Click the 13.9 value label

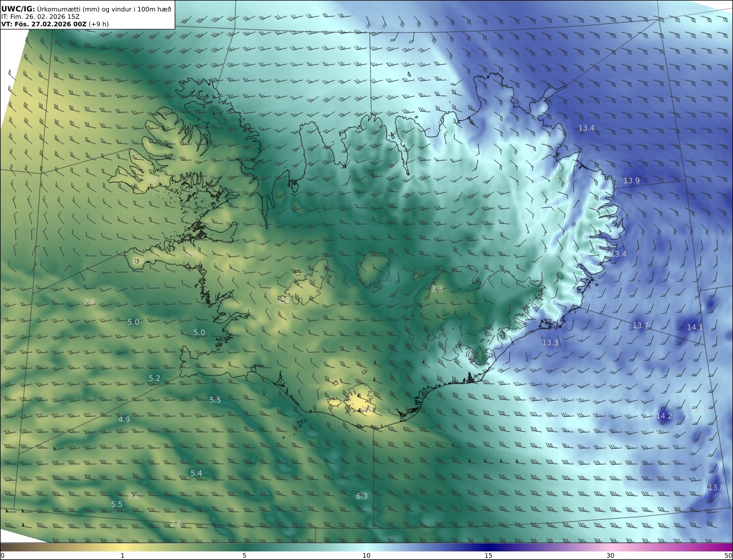coord(631,180)
